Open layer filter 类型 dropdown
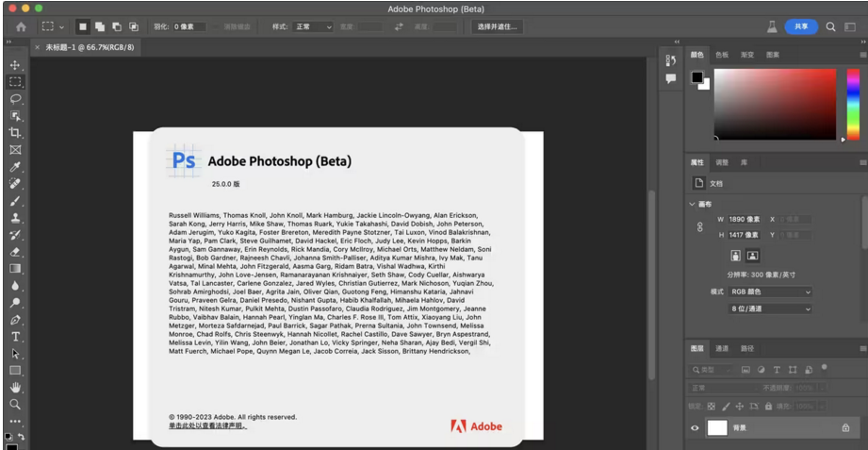Image resolution: width=868 pixels, height=450 pixels. point(712,370)
